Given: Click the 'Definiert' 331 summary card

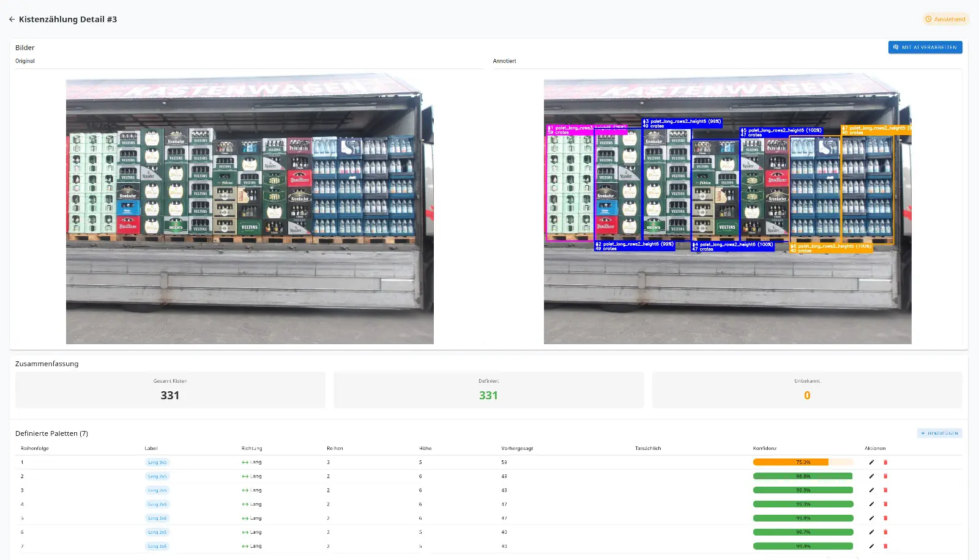Looking at the screenshot, I should pos(488,389).
